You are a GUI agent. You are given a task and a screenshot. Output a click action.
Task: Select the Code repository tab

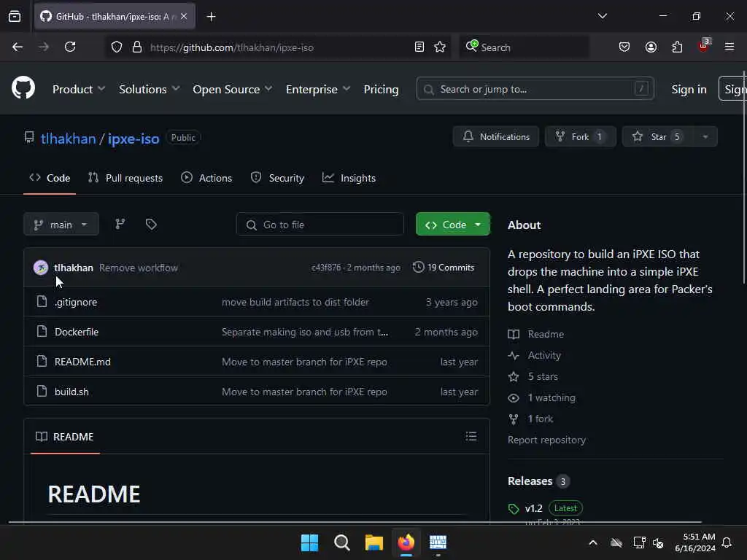click(x=50, y=178)
